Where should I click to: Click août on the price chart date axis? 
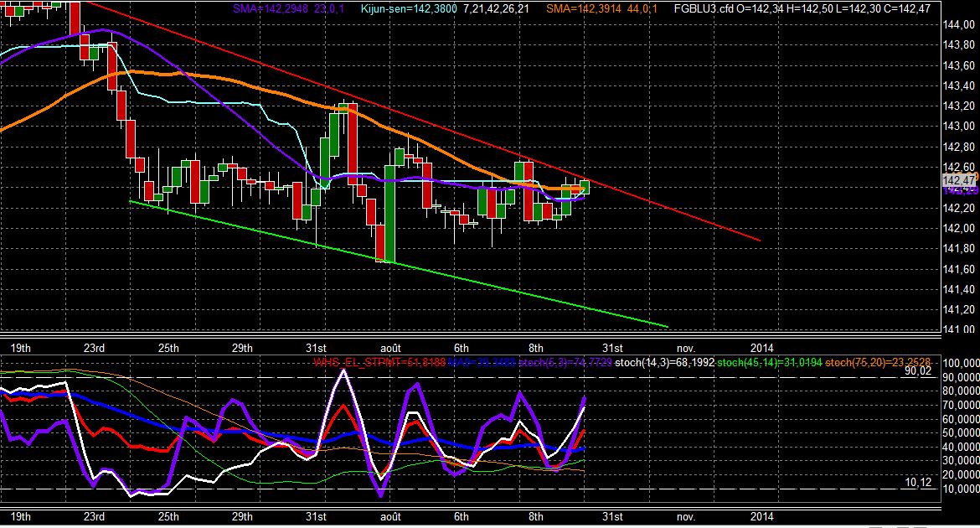pyautogui.click(x=390, y=348)
